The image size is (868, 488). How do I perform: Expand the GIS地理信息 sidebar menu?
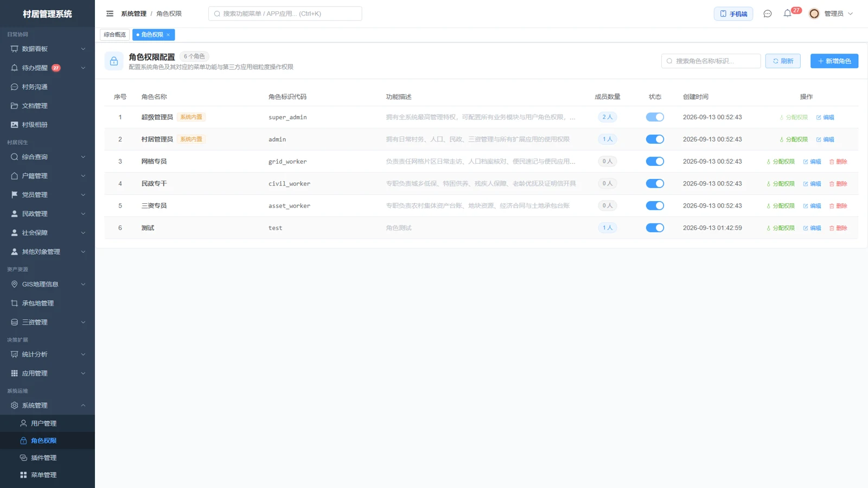(48, 284)
